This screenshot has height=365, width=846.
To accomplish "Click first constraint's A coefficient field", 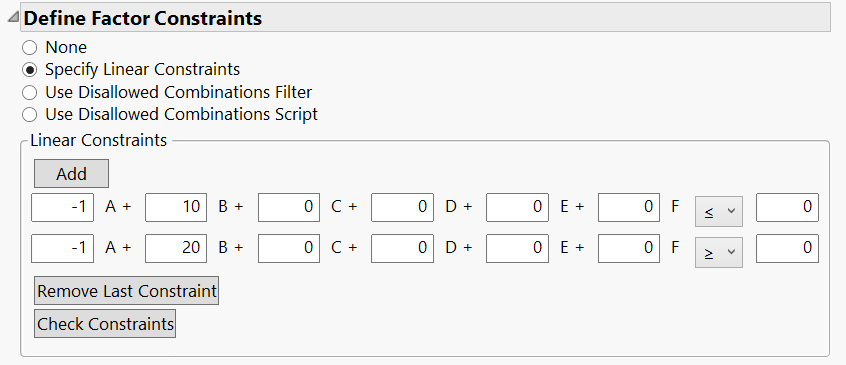I will click(x=63, y=207).
